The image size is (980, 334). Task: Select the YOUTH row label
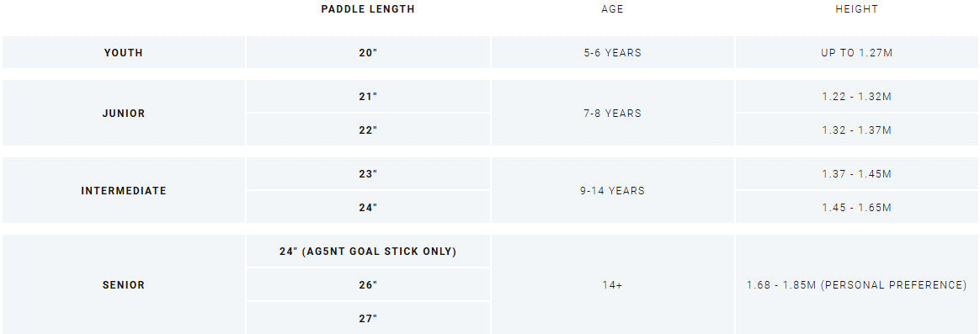pos(124,52)
